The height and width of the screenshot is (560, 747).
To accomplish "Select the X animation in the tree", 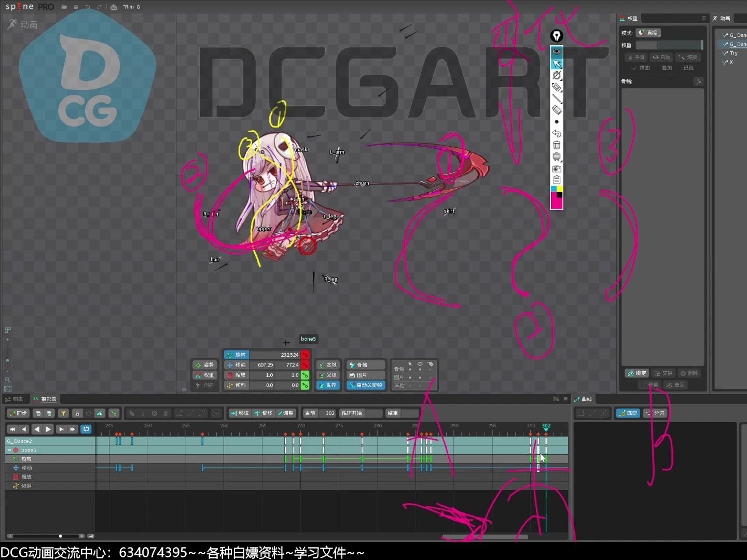I will coord(731,62).
